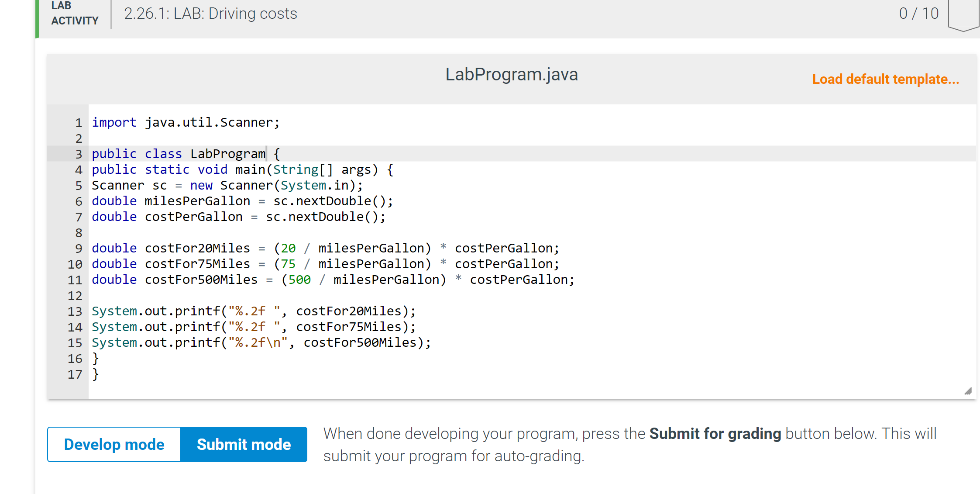The height and width of the screenshot is (494, 980).
Task: Click the closing brace on line 16
Action: 95,358
